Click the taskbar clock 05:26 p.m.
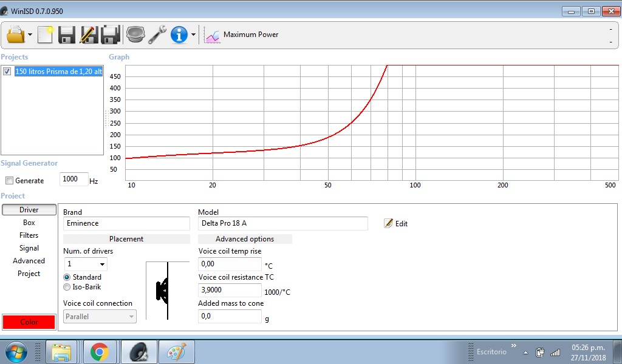Screen dimensions: 622x364 588,352
